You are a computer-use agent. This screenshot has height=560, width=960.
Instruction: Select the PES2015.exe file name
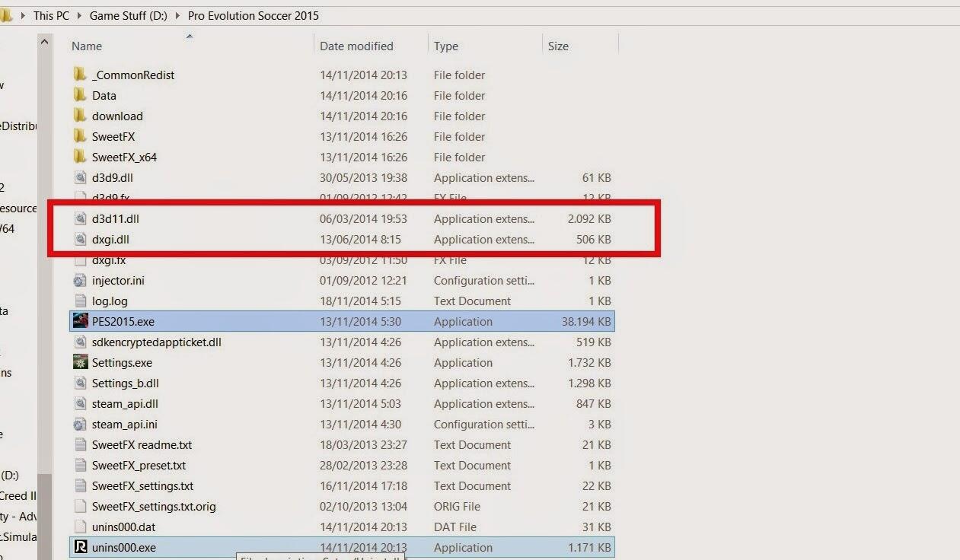tap(123, 321)
